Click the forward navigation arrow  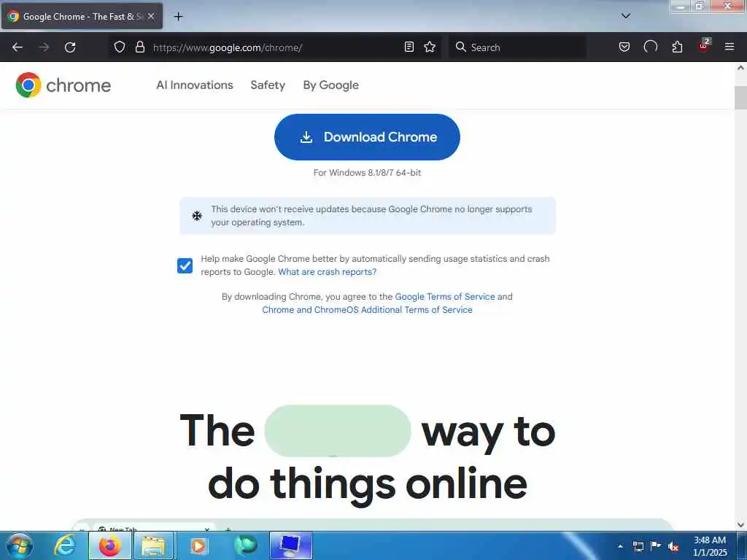[x=44, y=47]
